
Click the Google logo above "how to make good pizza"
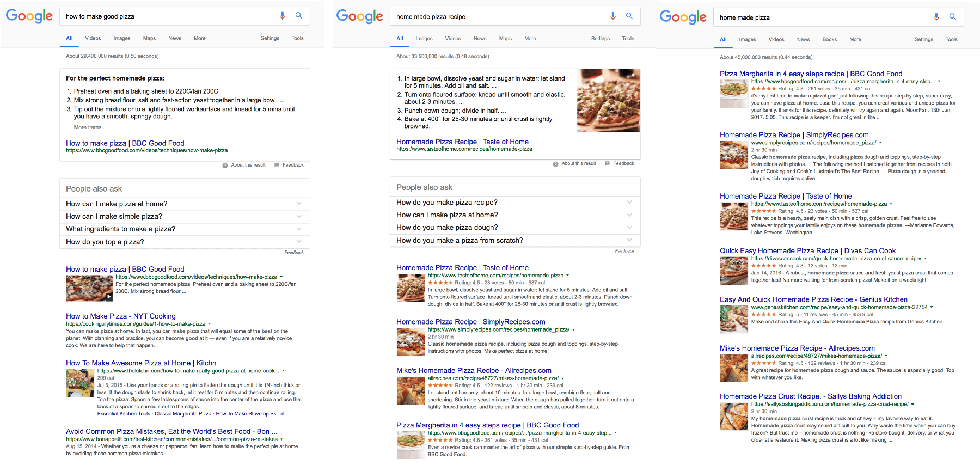(x=29, y=16)
